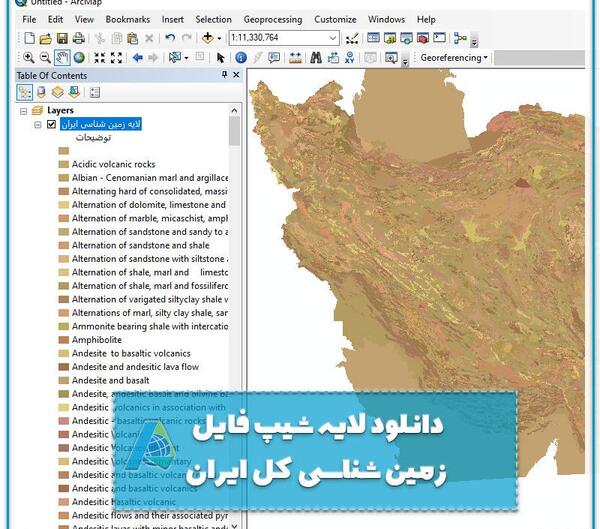The width and height of the screenshot is (600, 529).
Task: Open the Insert menu
Action: [x=173, y=19]
